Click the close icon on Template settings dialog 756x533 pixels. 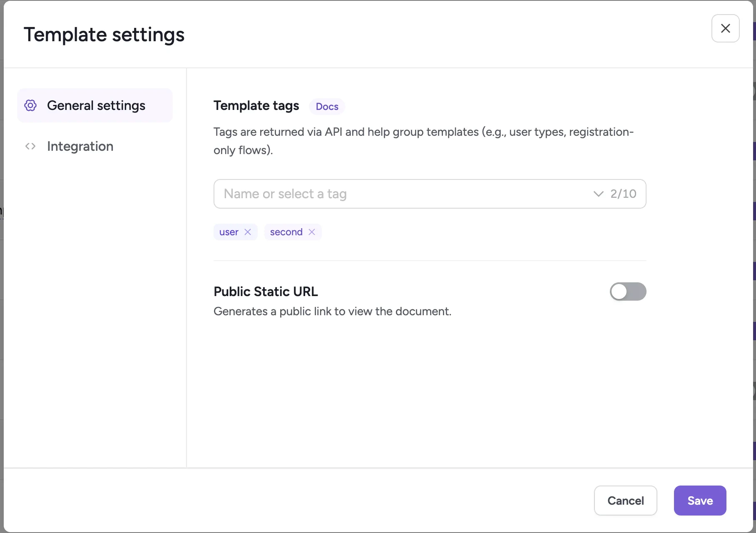coord(725,28)
